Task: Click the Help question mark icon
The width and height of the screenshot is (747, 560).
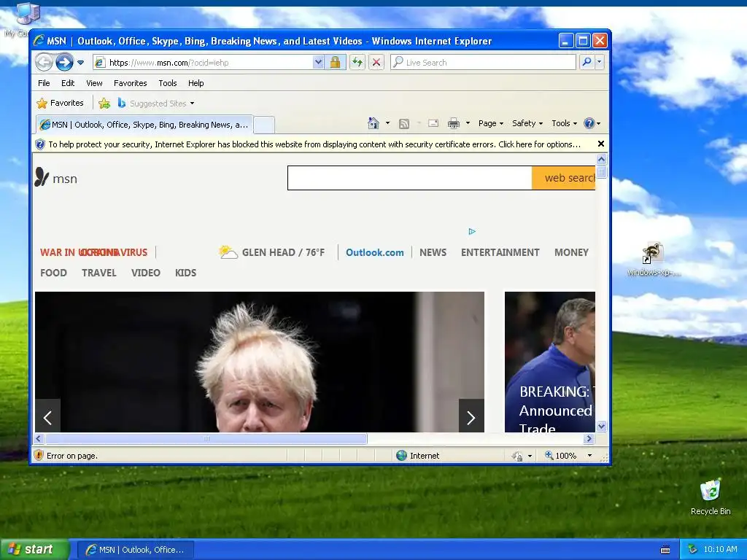Action: [589, 123]
